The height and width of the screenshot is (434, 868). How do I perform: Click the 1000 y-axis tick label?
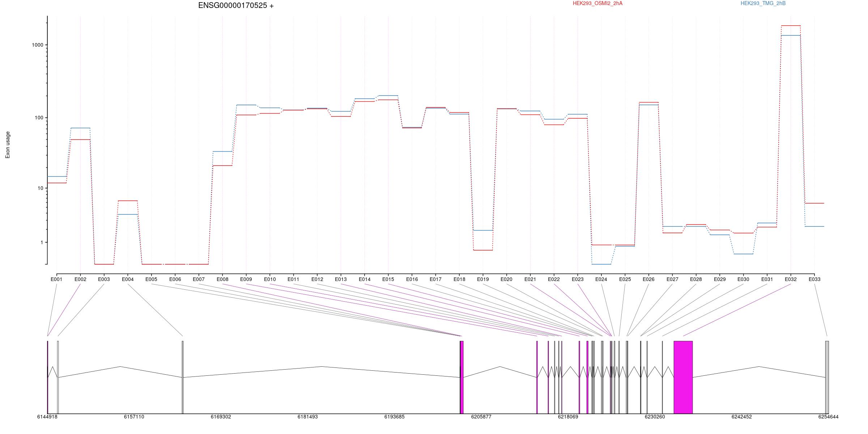click(x=38, y=45)
